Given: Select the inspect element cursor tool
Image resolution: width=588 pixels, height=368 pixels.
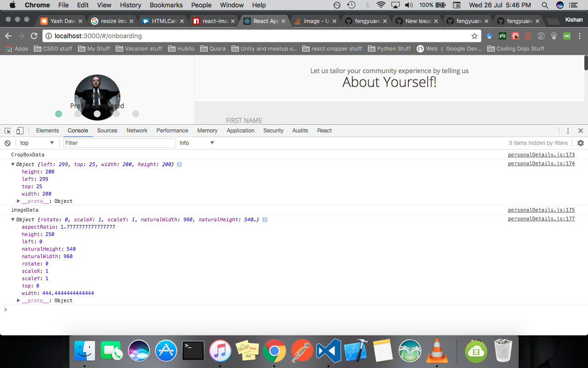Looking at the screenshot, I should 7,130.
